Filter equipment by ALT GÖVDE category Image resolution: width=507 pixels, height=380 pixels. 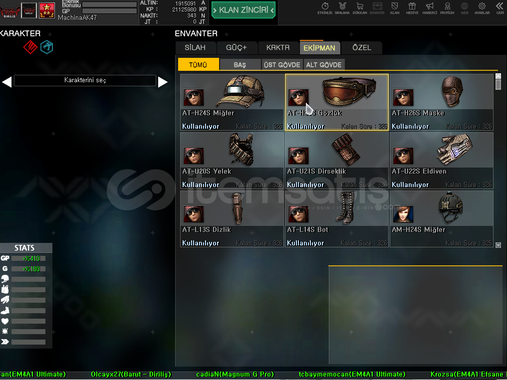pos(324,64)
